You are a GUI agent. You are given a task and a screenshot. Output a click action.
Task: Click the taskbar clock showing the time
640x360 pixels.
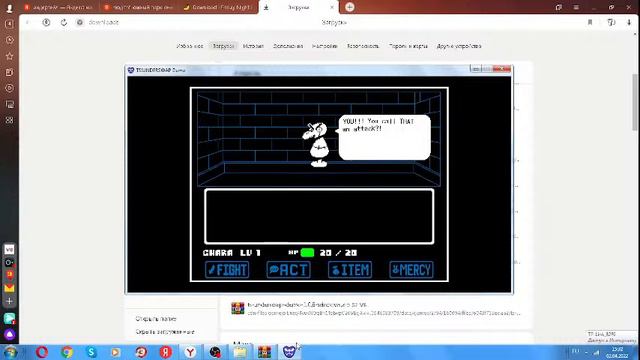point(617,352)
